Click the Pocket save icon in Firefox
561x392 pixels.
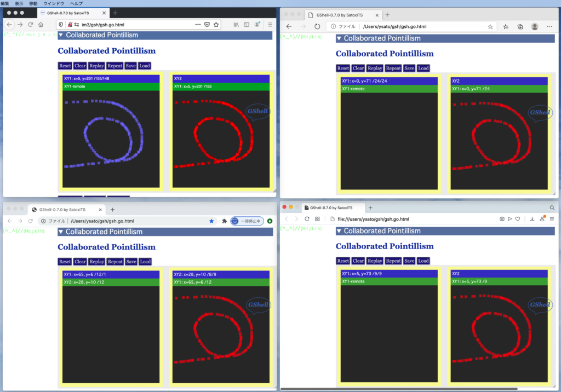click(x=207, y=25)
